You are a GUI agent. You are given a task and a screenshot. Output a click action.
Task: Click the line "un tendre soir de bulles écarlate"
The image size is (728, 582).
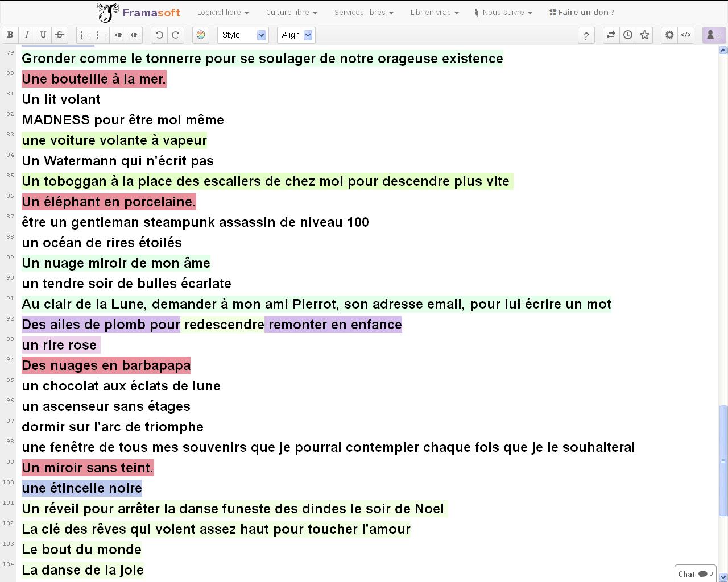127,284
